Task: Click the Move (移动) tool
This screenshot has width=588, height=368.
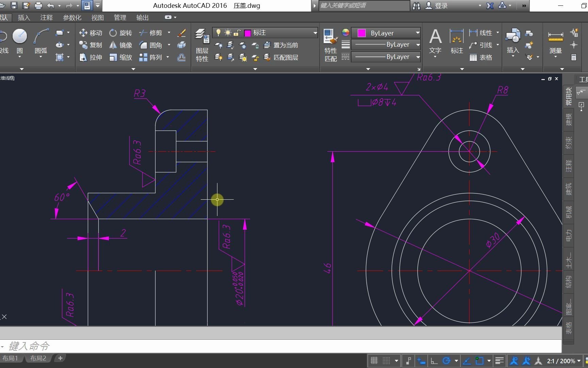Action: pyautogui.click(x=91, y=33)
